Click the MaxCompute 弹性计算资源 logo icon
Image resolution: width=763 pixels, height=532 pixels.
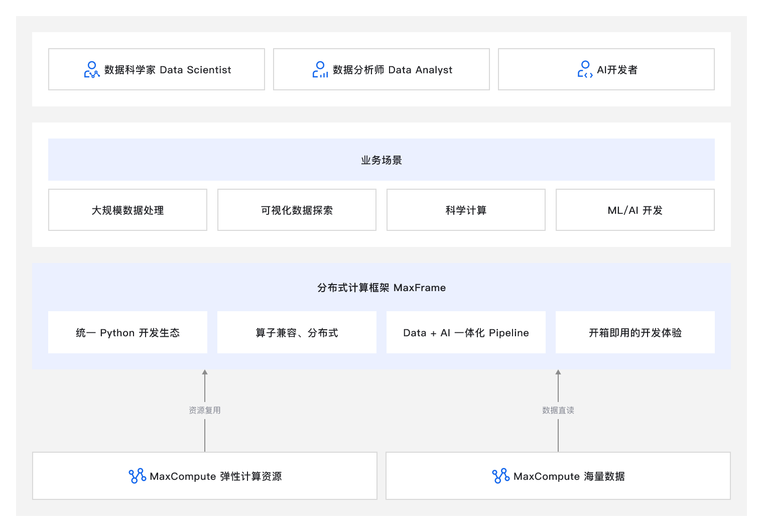coord(137,476)
